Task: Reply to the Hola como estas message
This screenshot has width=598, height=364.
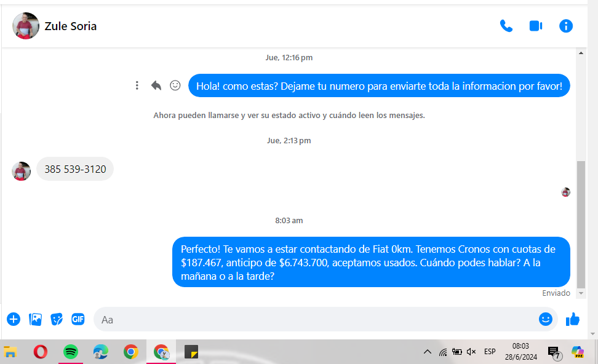Action: click(x=156, y=85)
